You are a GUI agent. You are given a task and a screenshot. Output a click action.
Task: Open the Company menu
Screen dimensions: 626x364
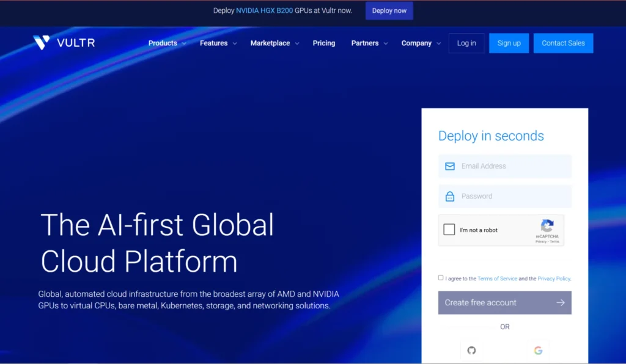(421, 43)
